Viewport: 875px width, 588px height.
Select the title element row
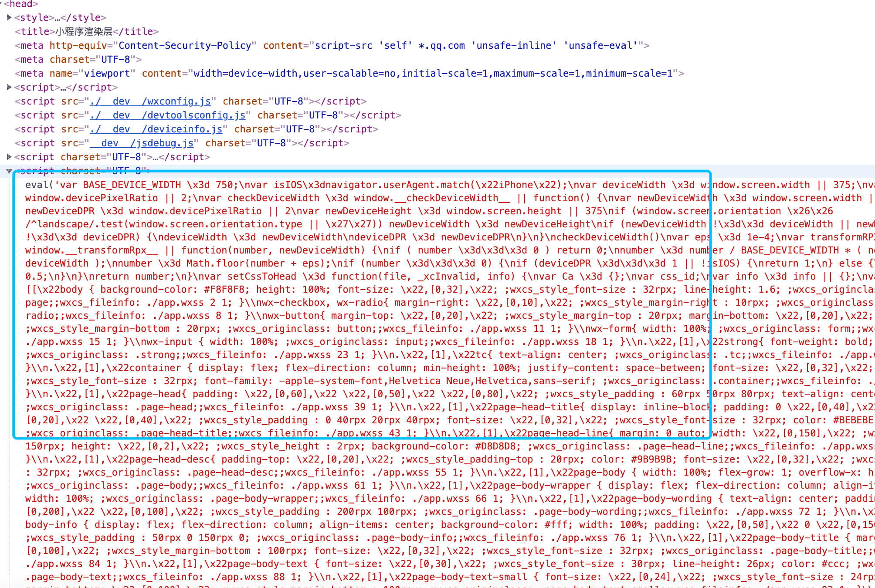(x=87, y=32)
